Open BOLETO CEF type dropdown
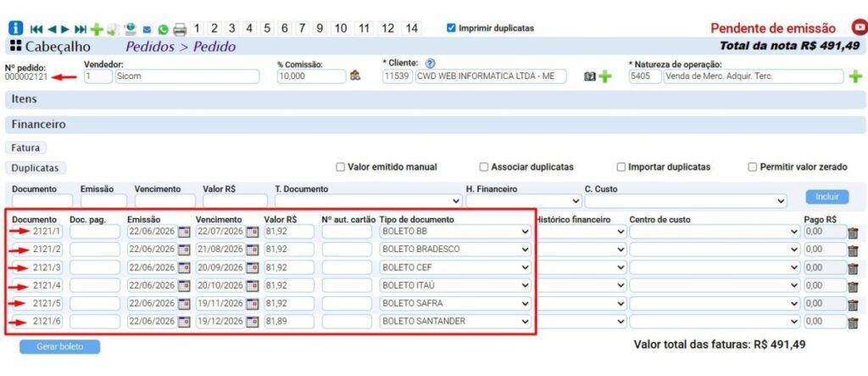The width and height of the screenshot is (868, 376). [x=455, y=268]
